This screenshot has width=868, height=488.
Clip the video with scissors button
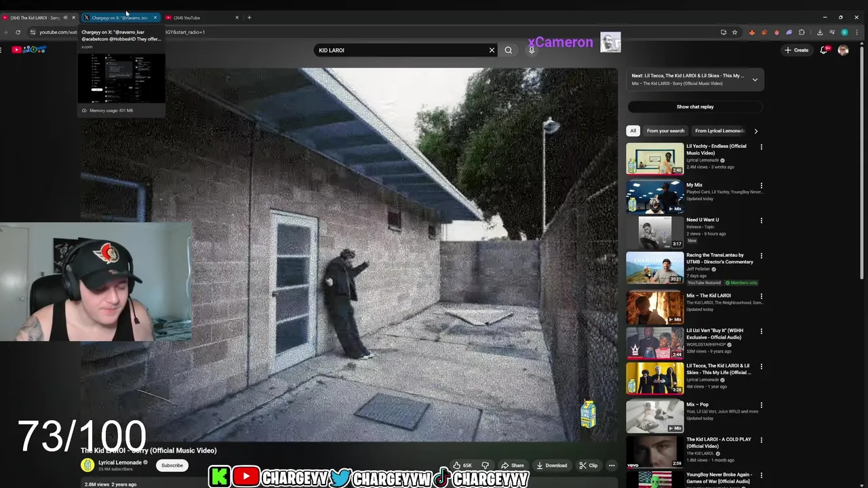click(x=589, y=466)
